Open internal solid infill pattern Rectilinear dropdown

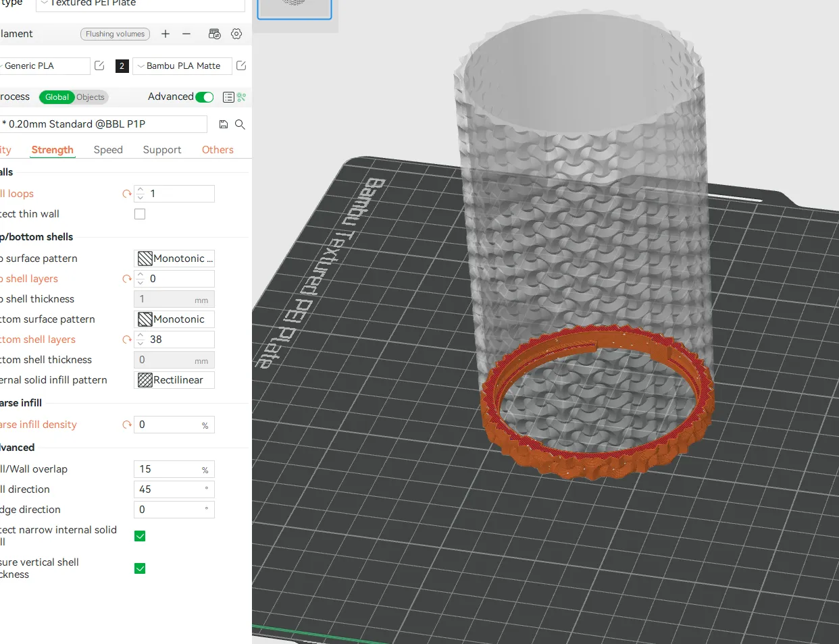coord(174,380)
